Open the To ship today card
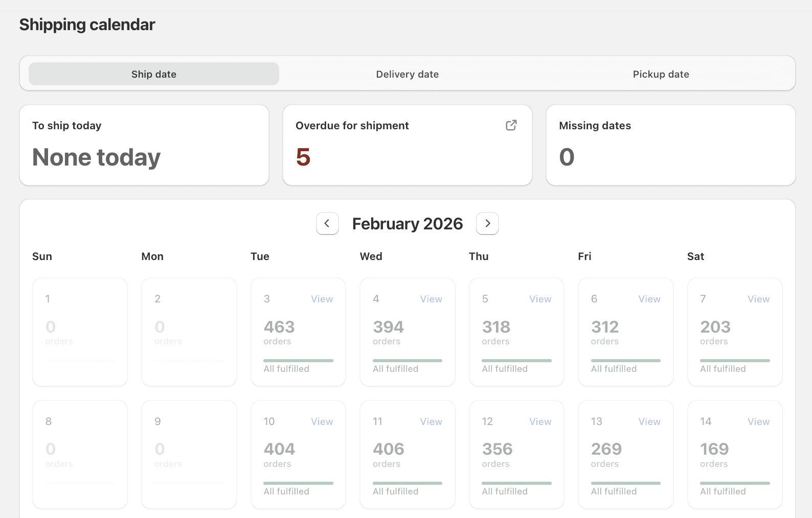812x518 pixels. (144, 145)
